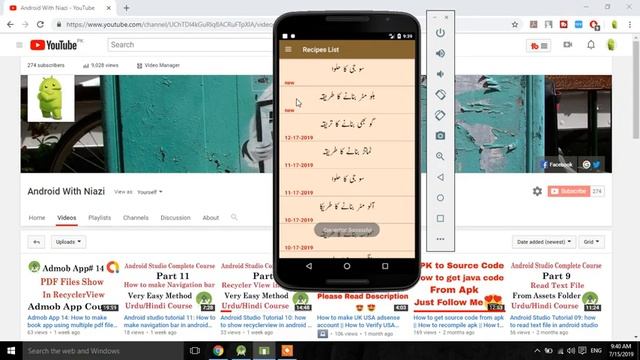Open the Grid view dropdown

[x=591, y=242]
